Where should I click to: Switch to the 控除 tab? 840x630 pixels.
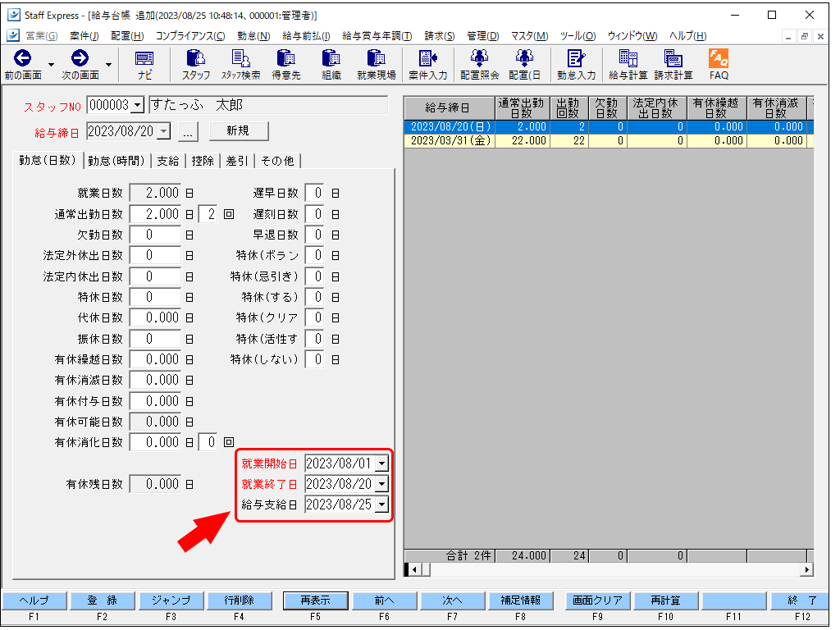click(x=203, y=161)
